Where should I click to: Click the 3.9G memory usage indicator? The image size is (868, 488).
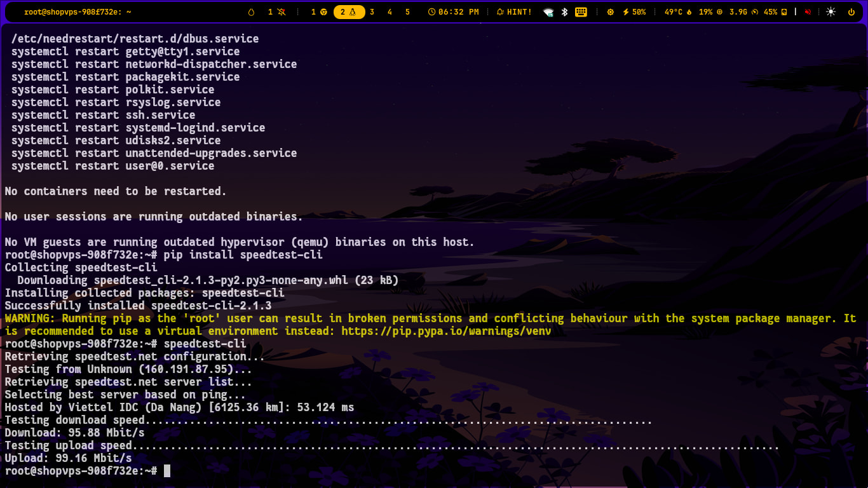click(742, 12)
